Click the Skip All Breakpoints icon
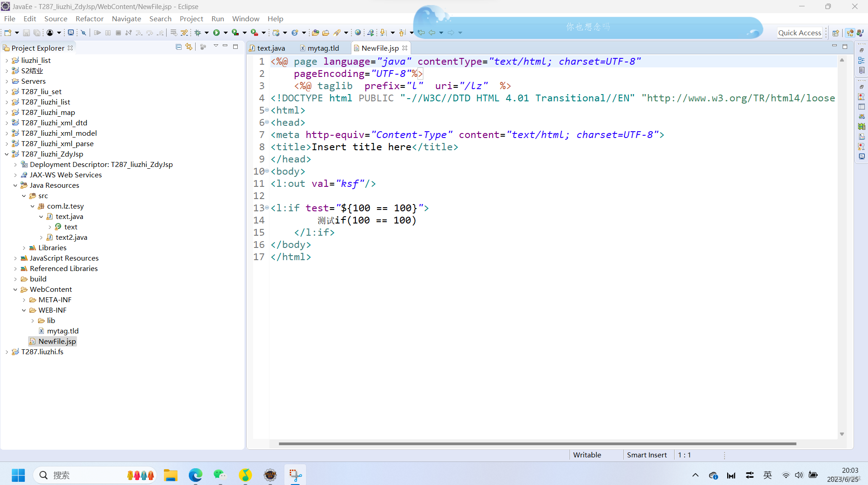The image size is (868, 485). [83, 33]
